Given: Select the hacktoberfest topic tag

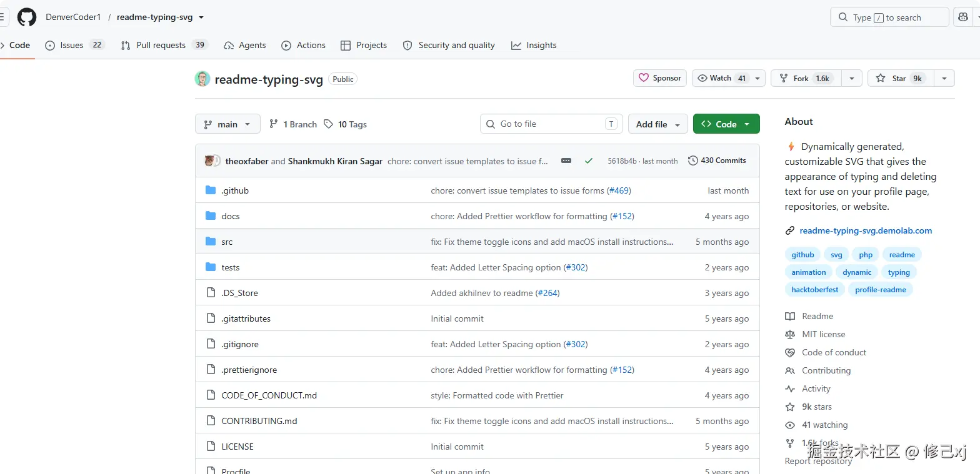Looking at the screenshot, I should click(815, 290).
